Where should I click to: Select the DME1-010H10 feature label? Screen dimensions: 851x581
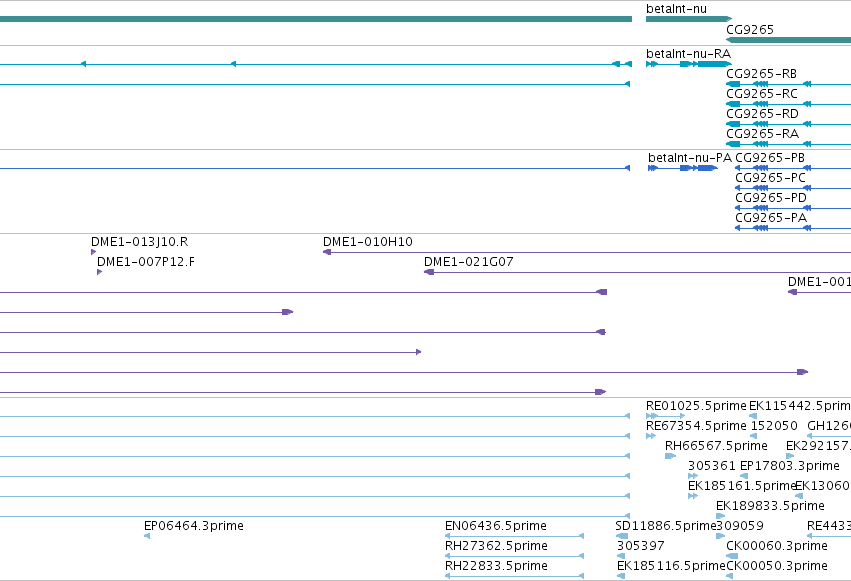(367, 242)
